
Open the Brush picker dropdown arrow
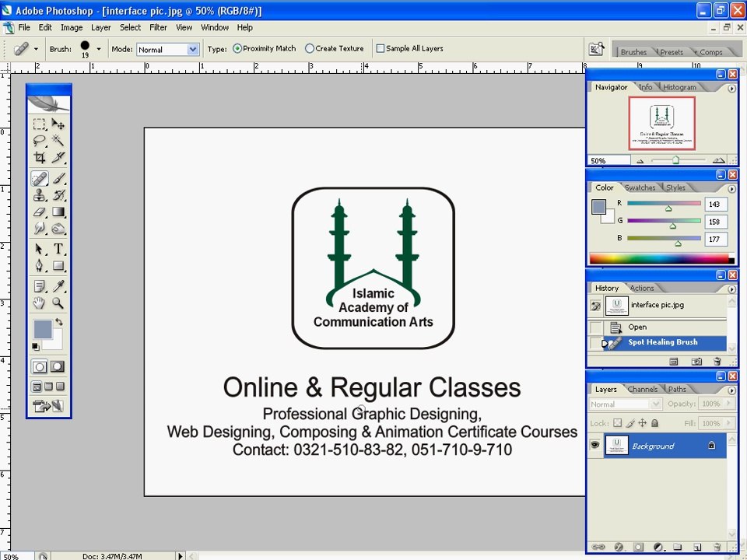point(99,49)
